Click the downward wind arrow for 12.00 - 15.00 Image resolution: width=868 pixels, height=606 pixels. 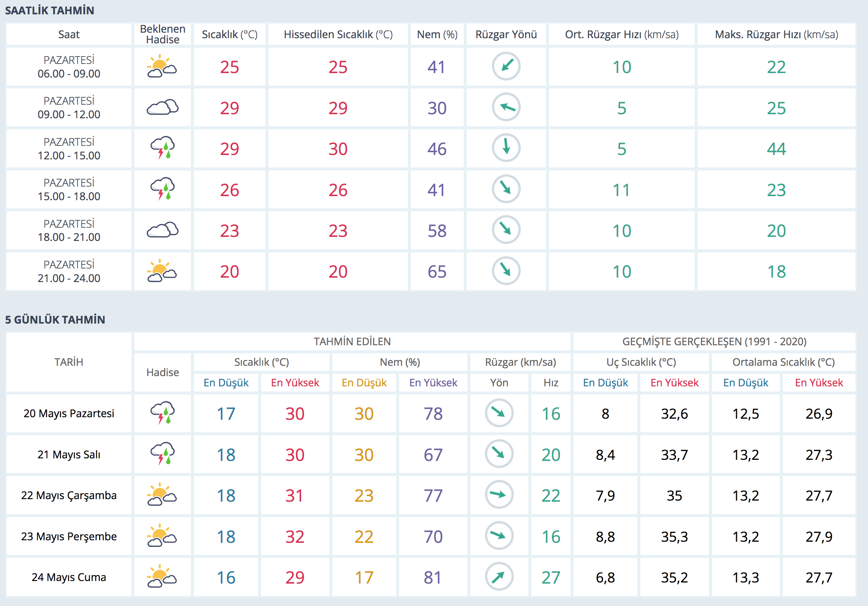point(506,148)
